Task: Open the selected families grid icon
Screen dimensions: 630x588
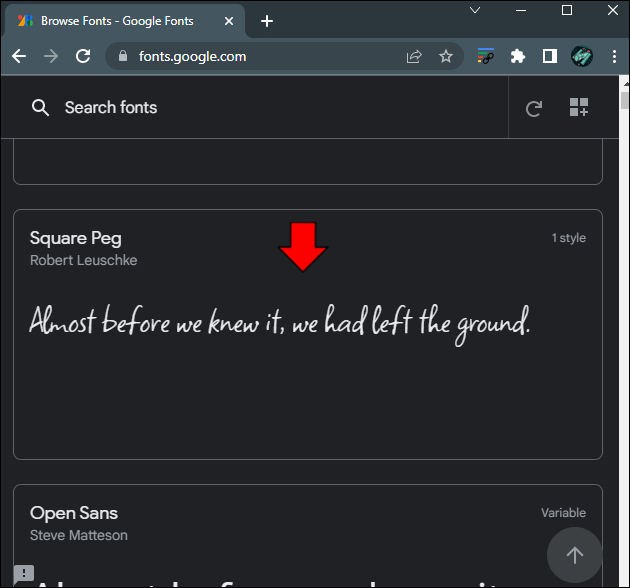Action: pos(579,108)
